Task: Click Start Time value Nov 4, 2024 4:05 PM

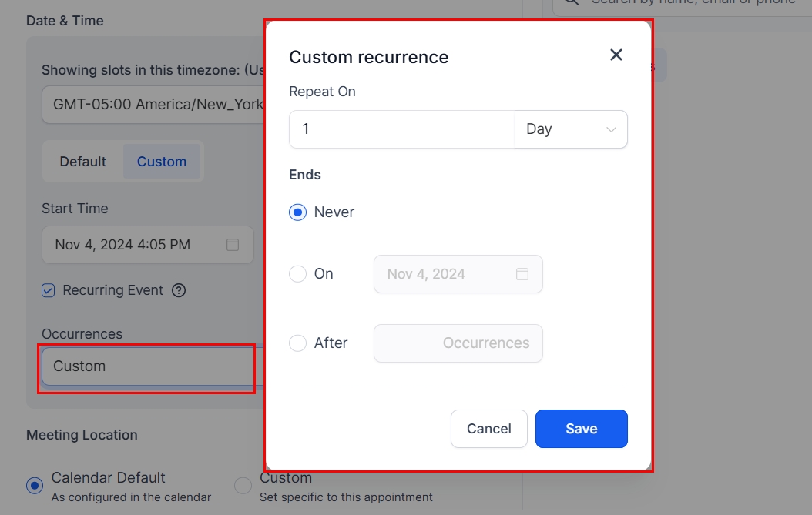Action: [x=123, y=245]
